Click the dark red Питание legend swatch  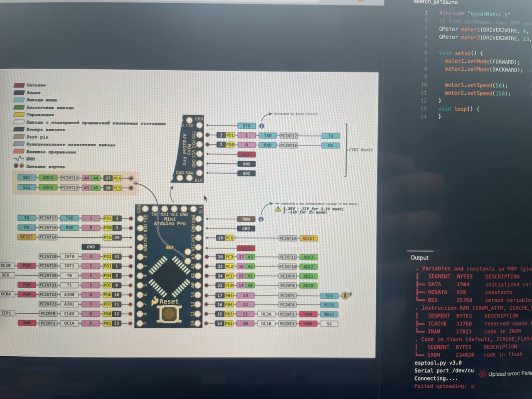(x=19, y=85)
